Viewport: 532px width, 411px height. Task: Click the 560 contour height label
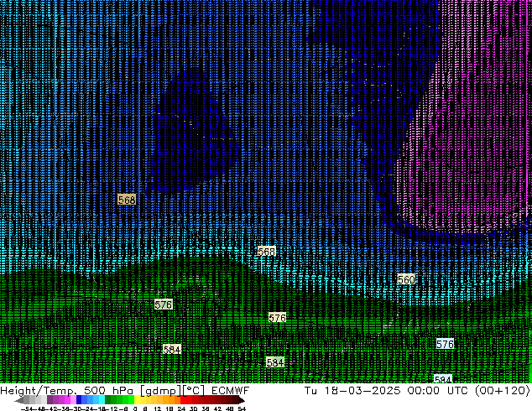pos(406,280)
